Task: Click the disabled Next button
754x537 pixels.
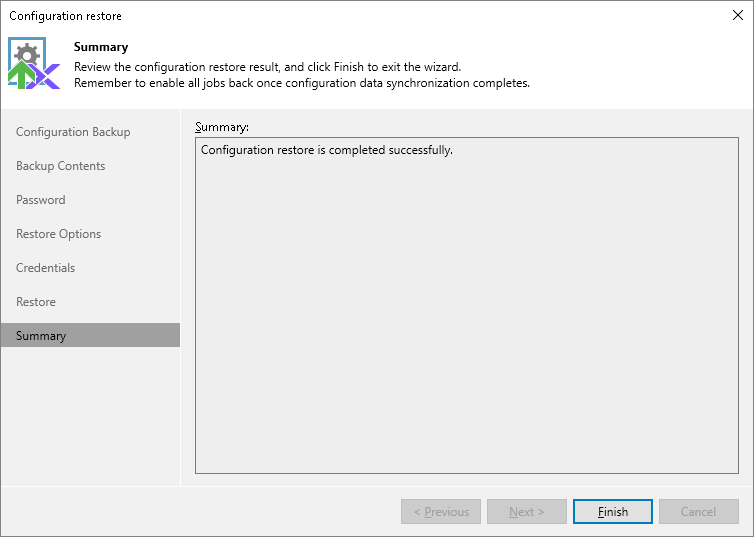Action: pos(527,512)
